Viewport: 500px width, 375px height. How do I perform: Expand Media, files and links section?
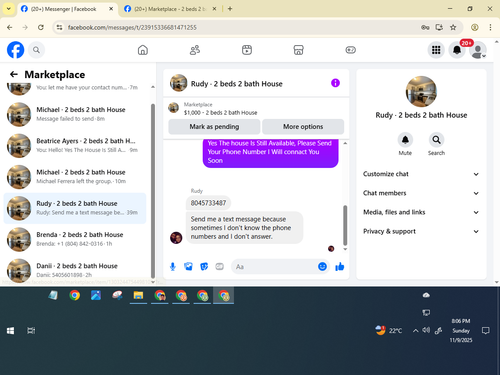point(421,212)
